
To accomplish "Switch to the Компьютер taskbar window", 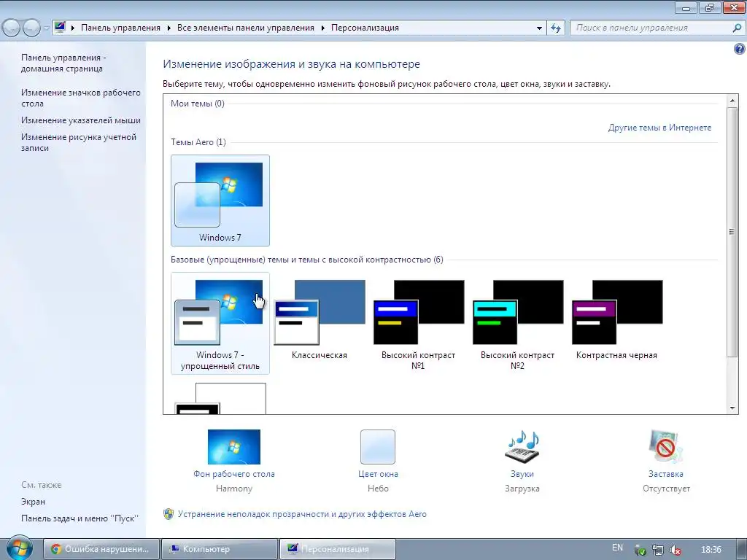I will point(219,549).
